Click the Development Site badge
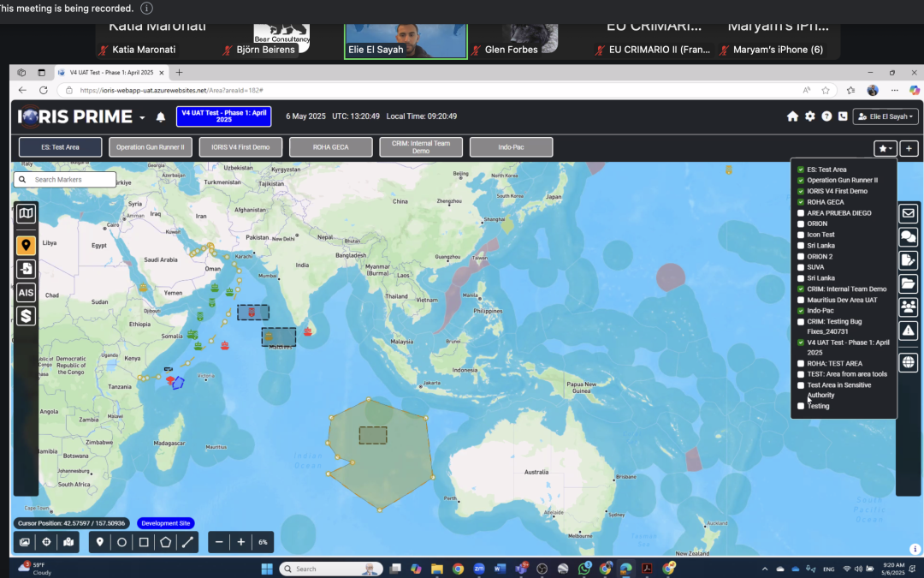The width and height of the screenshot is (924, 578). click(x=166, y=523)
